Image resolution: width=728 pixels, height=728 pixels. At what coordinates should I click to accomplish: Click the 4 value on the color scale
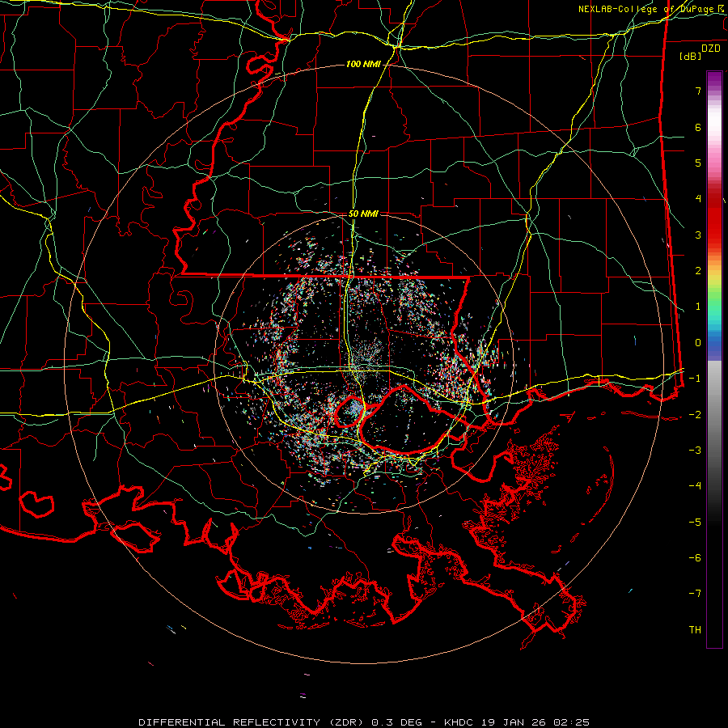(x=698, y=199)
